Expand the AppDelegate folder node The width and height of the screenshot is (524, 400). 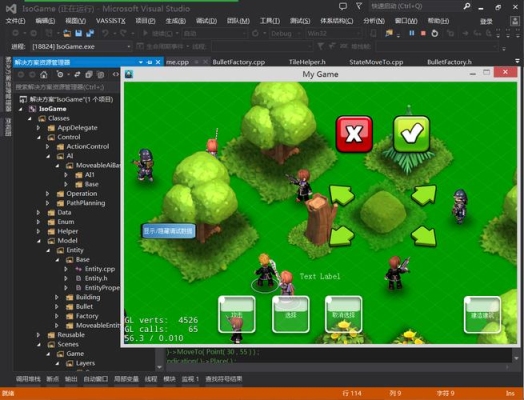[39, 128]
